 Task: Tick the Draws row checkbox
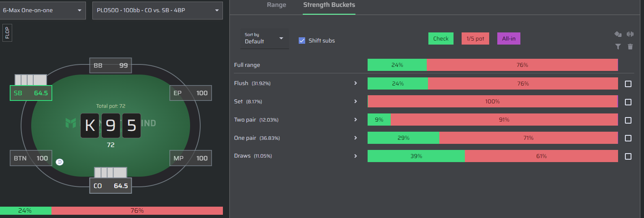(628, 156)
